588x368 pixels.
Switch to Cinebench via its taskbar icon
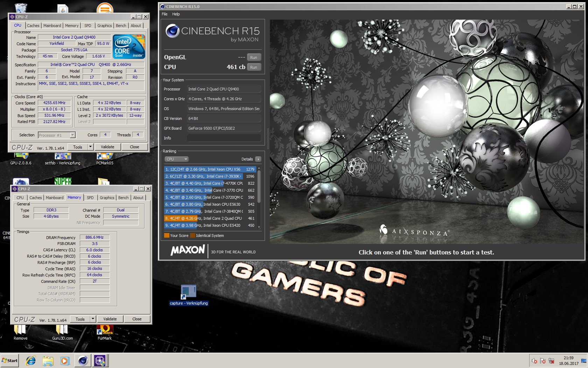point(83,361)
